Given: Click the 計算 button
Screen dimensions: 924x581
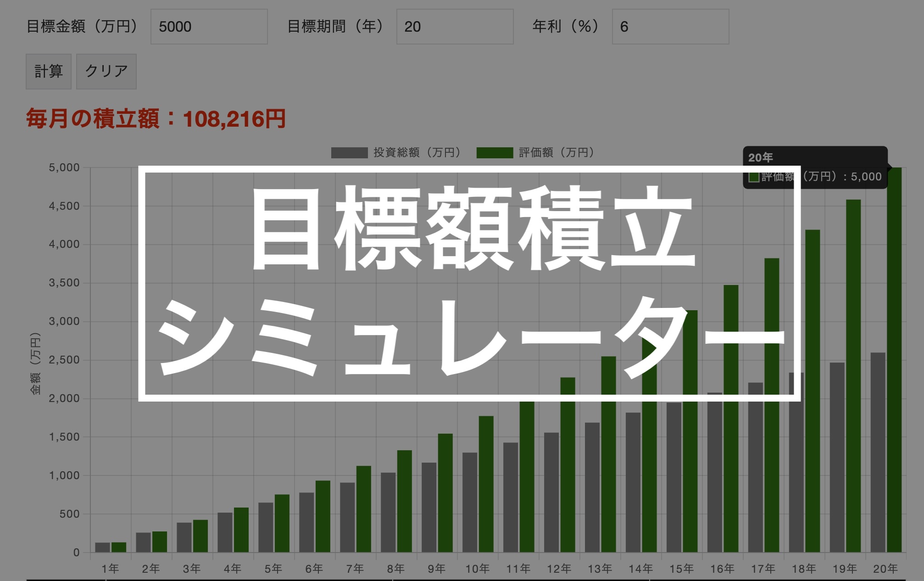Looking at the screenshot, I should 49,71.
